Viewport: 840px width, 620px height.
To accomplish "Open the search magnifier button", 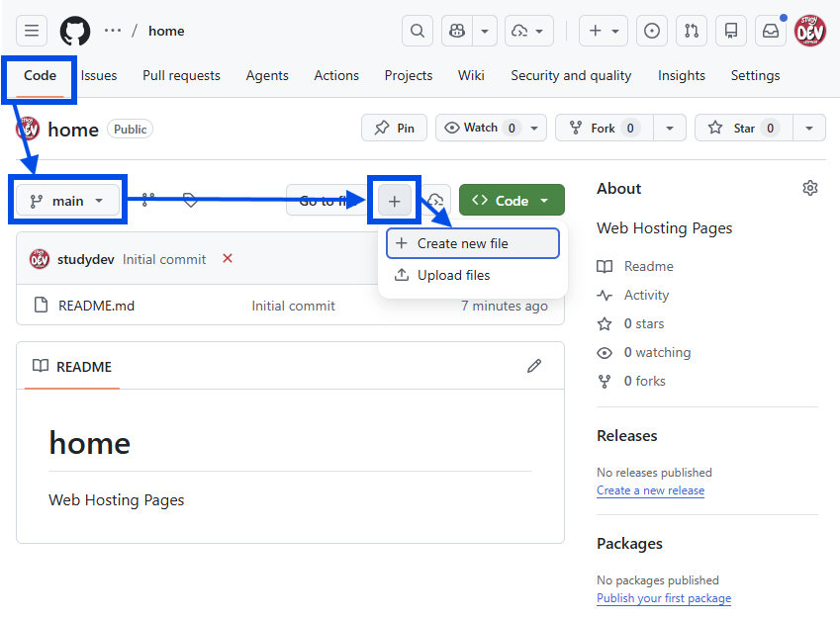I will (418, 31).
